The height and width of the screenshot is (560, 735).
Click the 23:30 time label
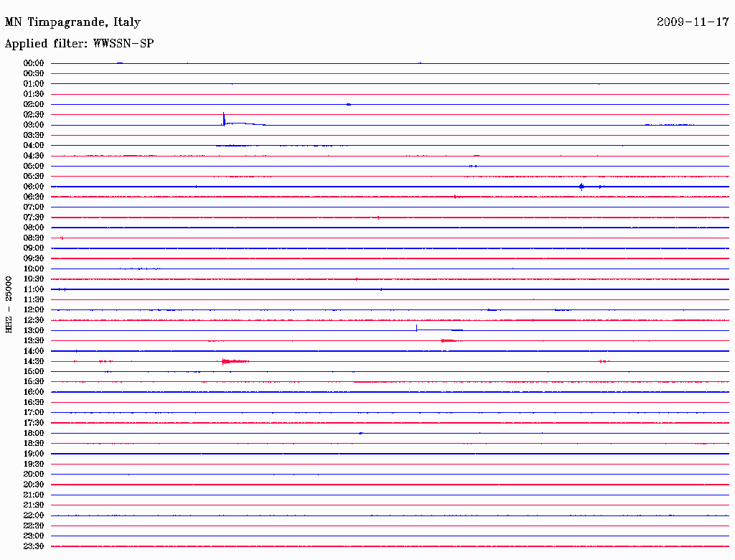[x=34, y=546]
